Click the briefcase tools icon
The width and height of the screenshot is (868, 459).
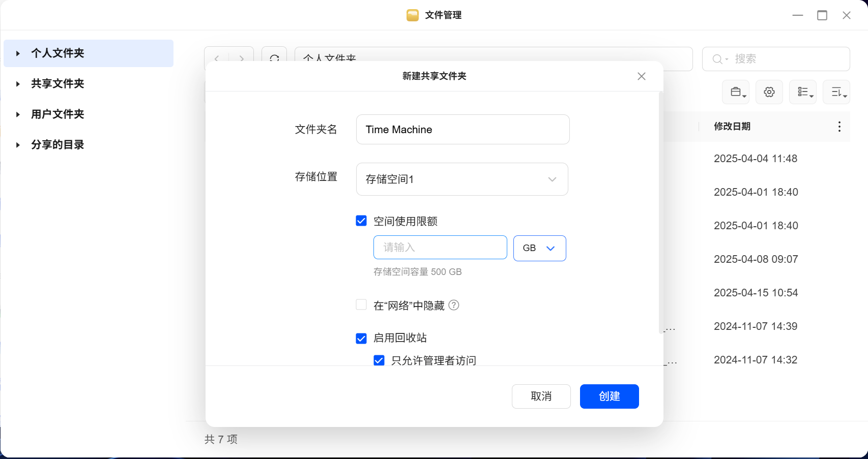pyautogui.click(x=735, y=92)
